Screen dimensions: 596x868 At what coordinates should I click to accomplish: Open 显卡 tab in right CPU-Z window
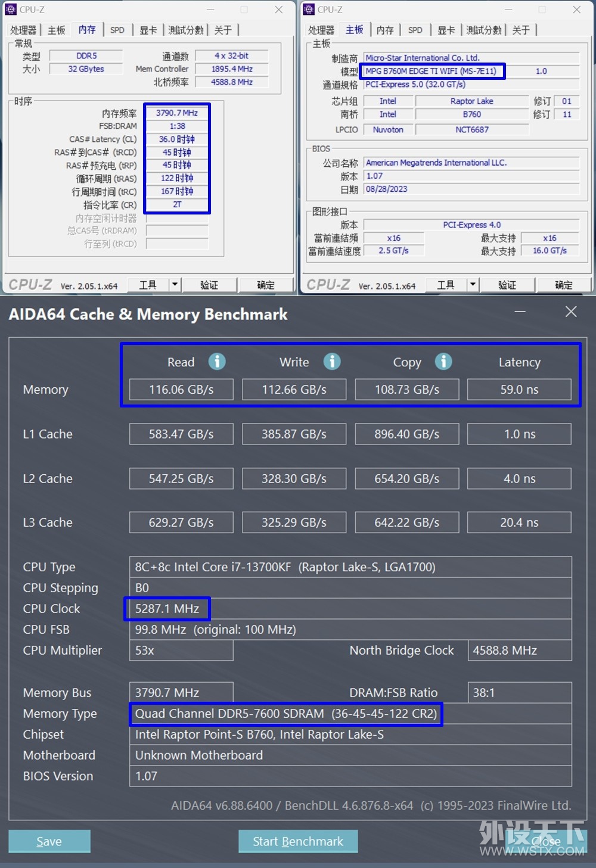click(x=446, y=30)
